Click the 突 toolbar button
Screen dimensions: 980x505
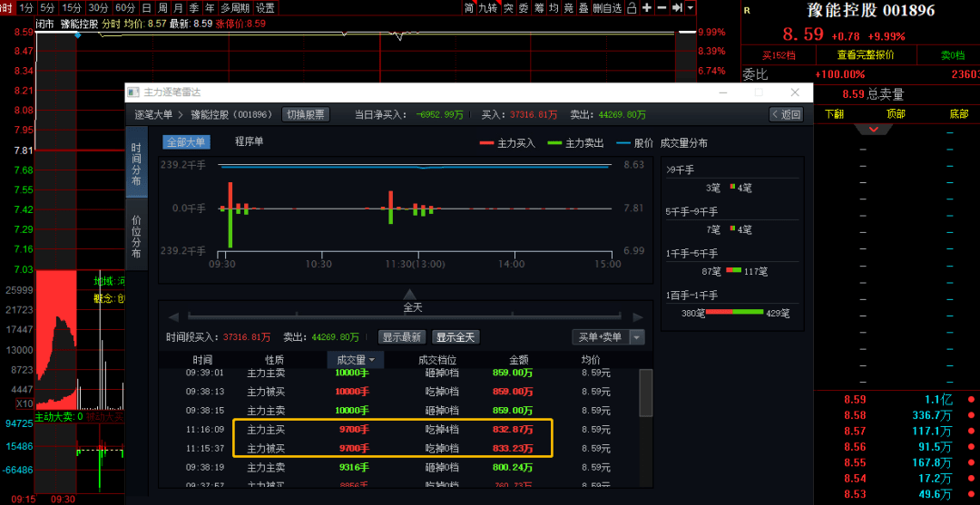(508, 8)
